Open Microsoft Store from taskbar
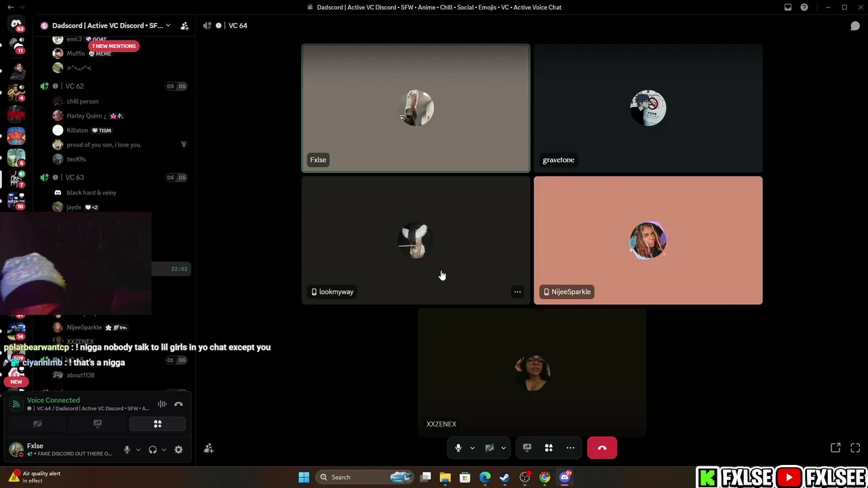This screenshot has width=868, height=488. coord(465,477)
